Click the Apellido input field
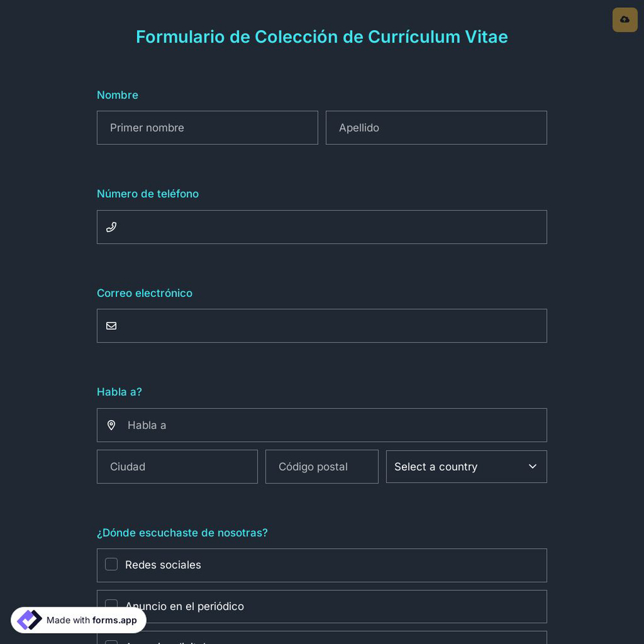Screen dimensions: 644x644 click(436, 128)
